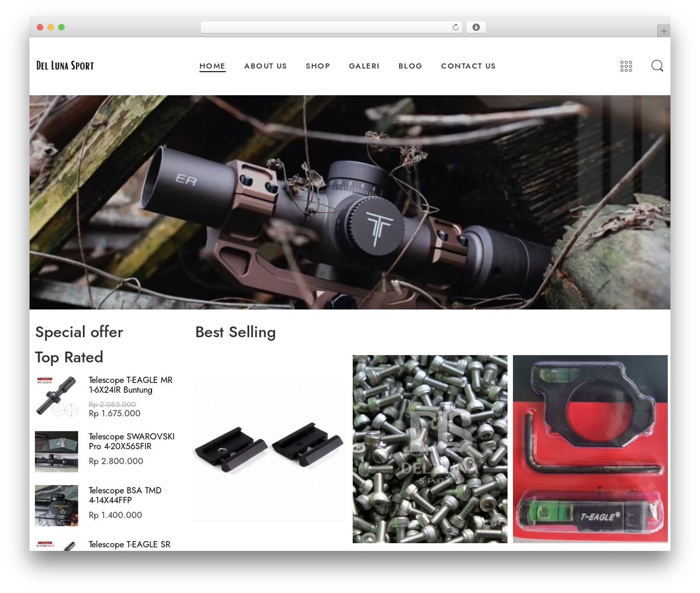Click the Best Selling heading
Screen dimensions: 700x593
(236, 332)
